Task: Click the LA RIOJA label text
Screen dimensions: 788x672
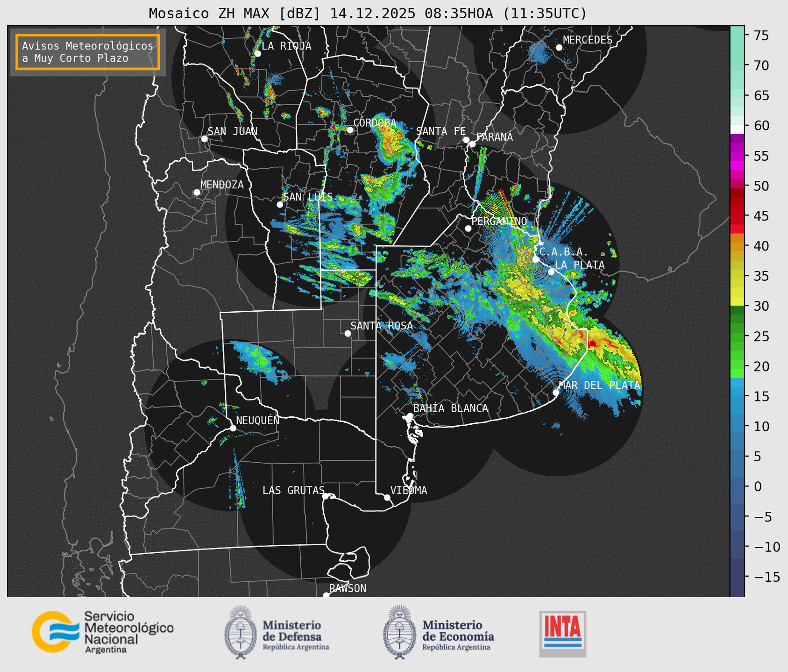Action: (286, 46)
